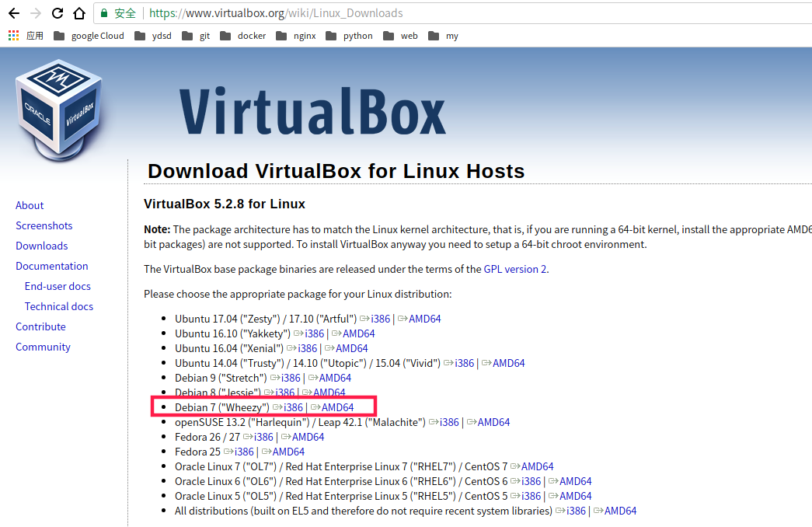Open the google Cloud bookmark folder
The height and width of the screenshot is (527, 812).
click(89, 36)
